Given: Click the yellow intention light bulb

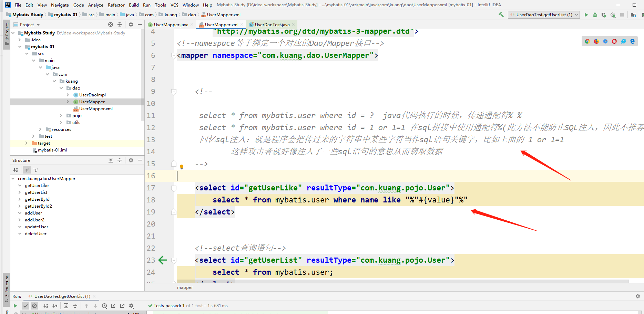Looking at the screenshot, I should click(x=182, y=167).
